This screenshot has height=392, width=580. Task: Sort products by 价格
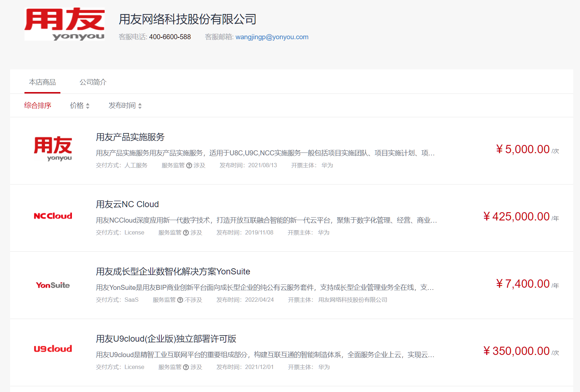click(x=80, y=105)
